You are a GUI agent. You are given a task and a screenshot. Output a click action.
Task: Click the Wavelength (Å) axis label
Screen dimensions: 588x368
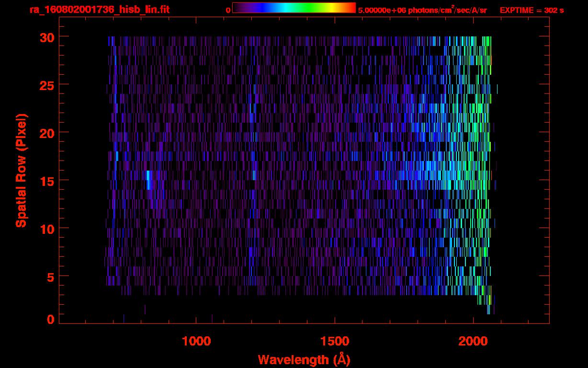(304, 359)
